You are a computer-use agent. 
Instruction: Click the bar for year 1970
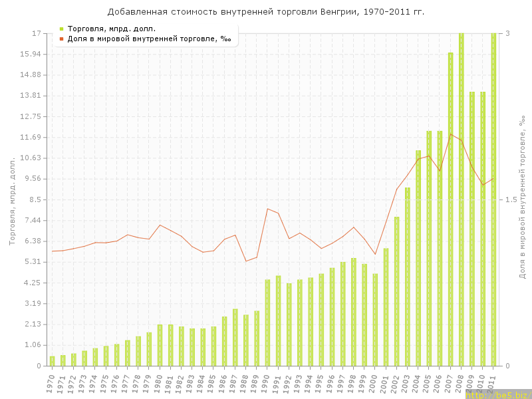coord(53,361)
